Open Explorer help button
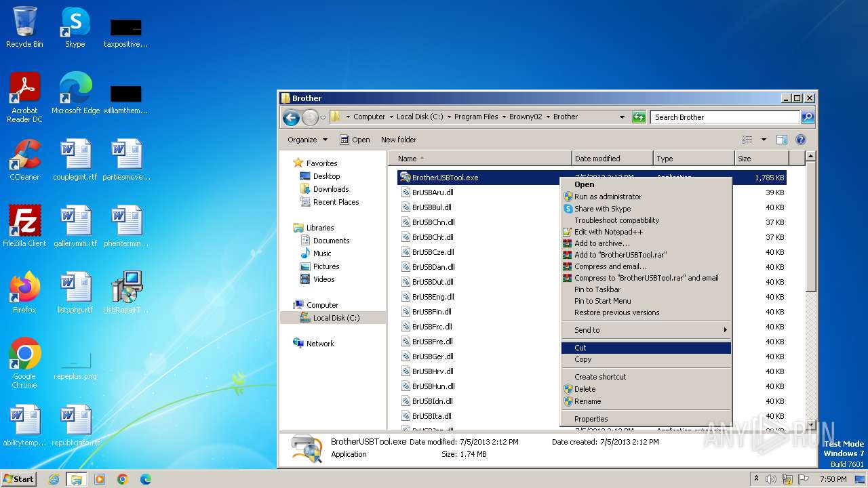Viewport: 868px width, 488px height. (x=801, y=140)
